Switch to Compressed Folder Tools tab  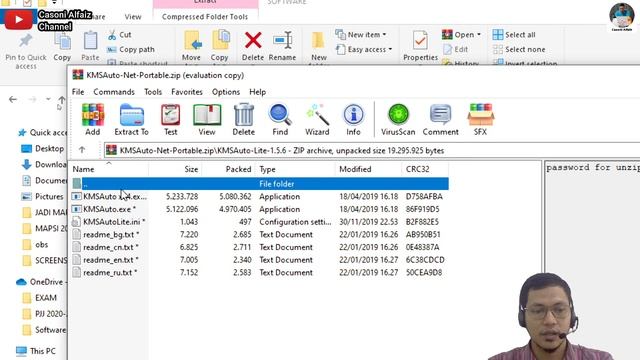(x=205, y=17)
